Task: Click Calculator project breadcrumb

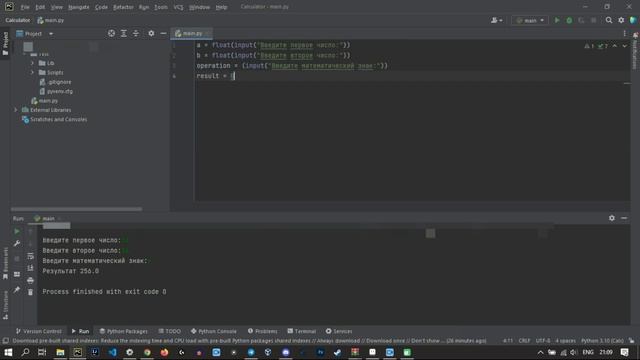Action: (18, 20)
